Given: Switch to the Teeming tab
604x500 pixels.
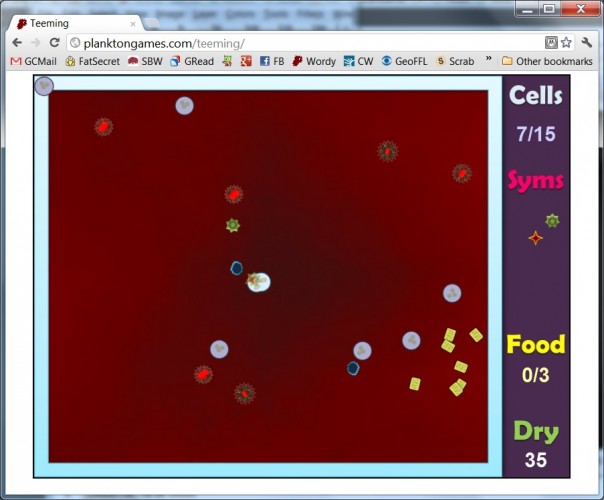Looking at the screenshot, I should 76,23.
